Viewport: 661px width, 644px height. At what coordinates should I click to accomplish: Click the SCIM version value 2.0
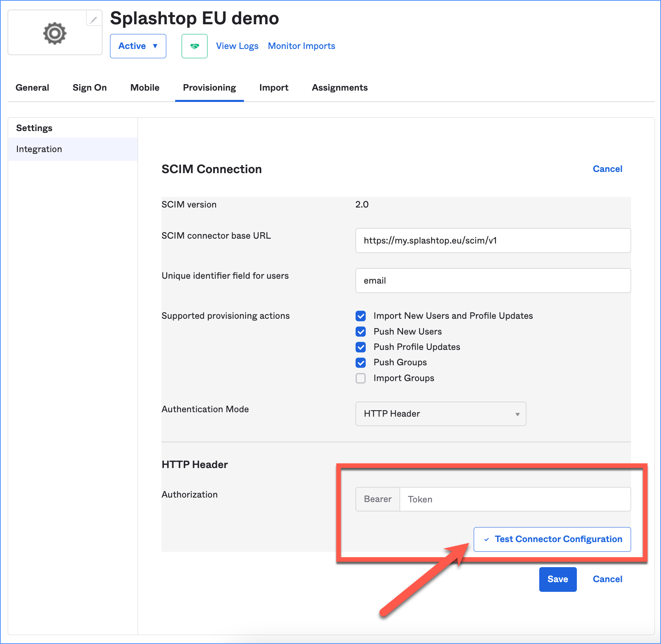click(x=362, y=205)
